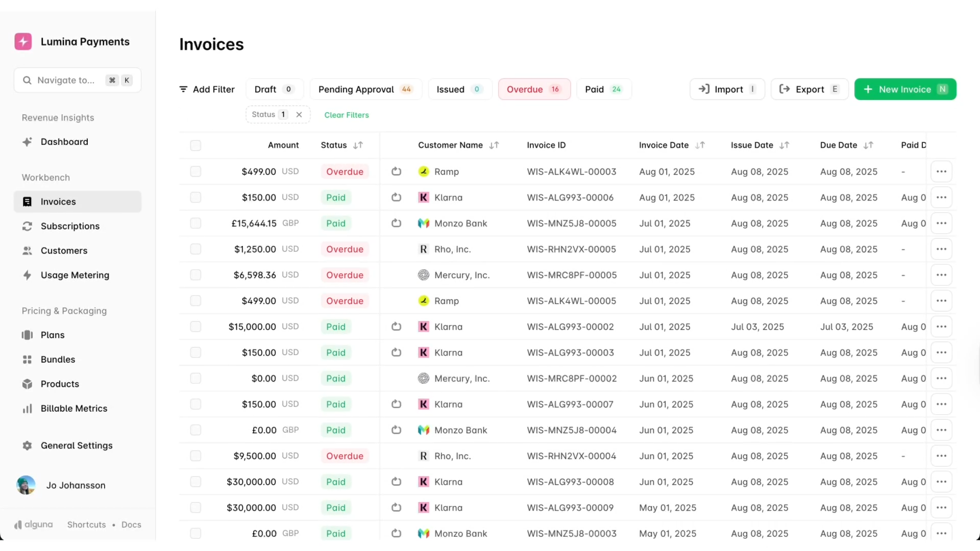
Task: Click the Navigate to search field
Action: pyautogui.click(x=66, y=80)
